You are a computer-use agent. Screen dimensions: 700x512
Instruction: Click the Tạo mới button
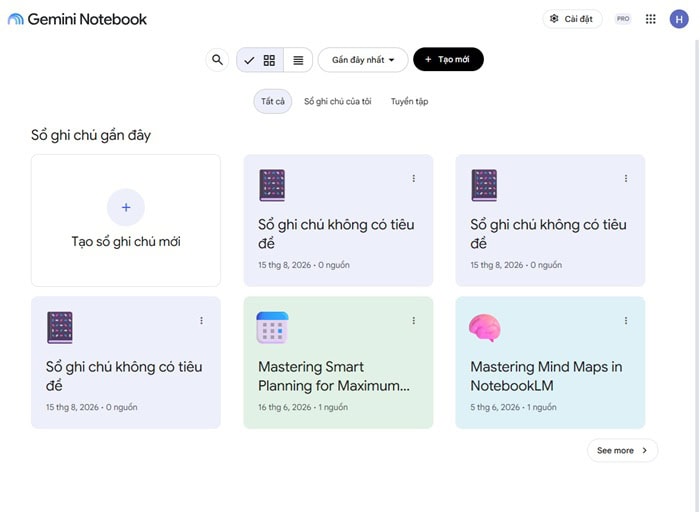[448, 59]
